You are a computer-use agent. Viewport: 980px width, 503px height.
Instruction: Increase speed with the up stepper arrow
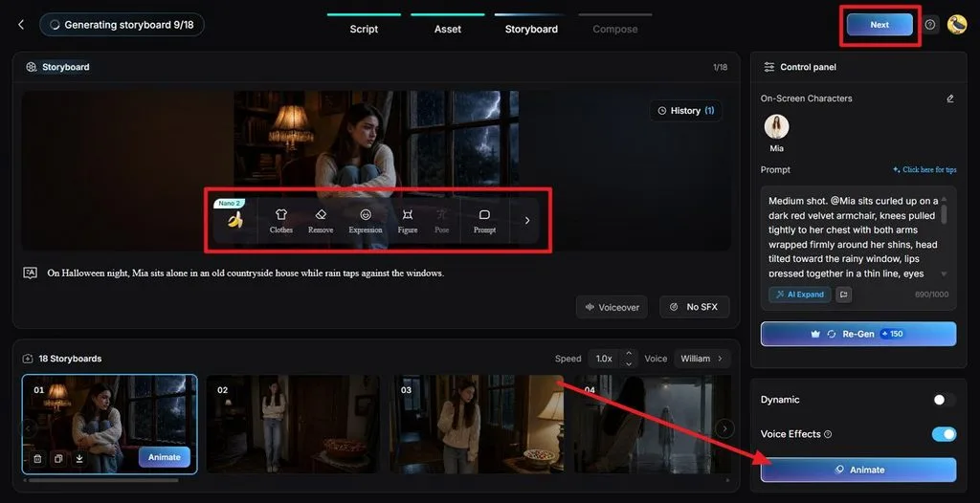[629, 354]
